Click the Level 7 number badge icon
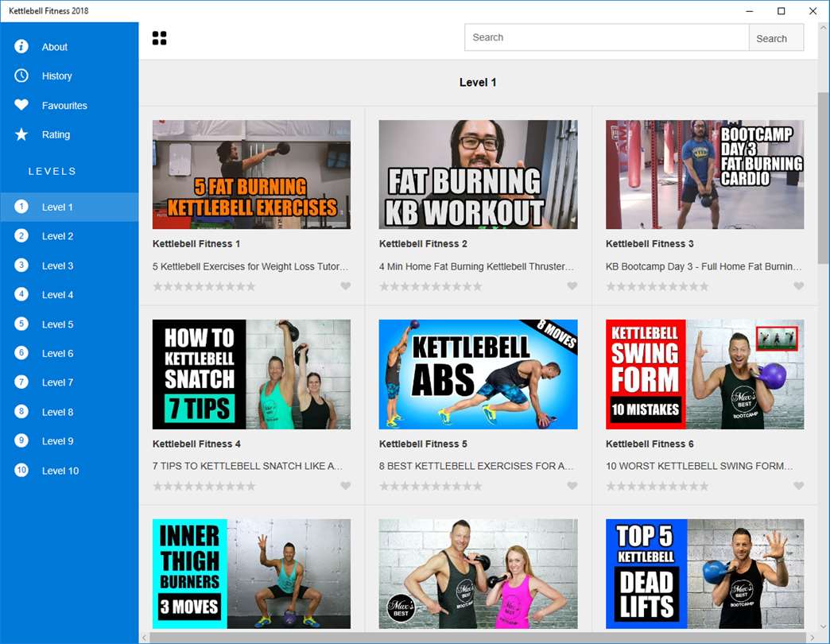830x644 pixels. coord(21,382)
